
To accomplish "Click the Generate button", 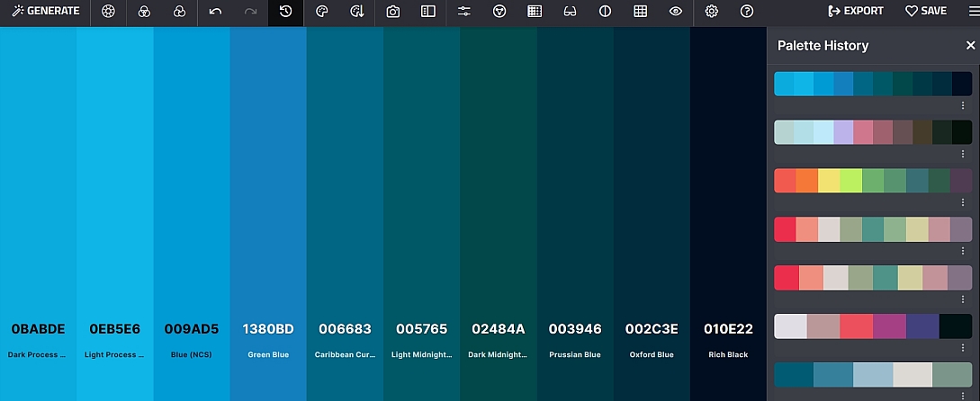I will [x=46, y=12].
